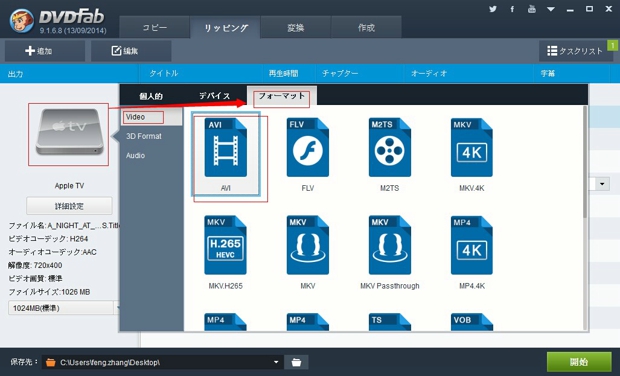The height and width of the screenshot is (376, 620).
Task: Click the 編集 edit button
Action: [131, 51]
